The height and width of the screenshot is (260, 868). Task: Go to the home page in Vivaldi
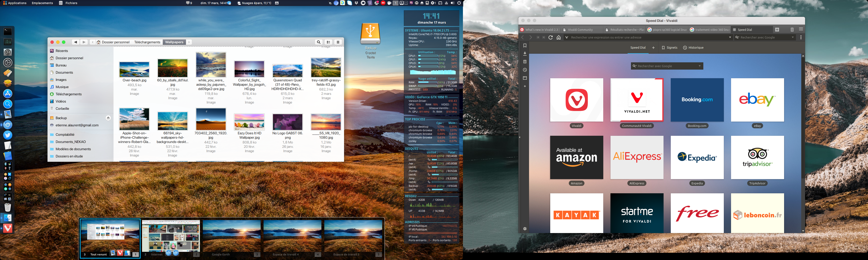pyautogui.click(x=559, y=38)
